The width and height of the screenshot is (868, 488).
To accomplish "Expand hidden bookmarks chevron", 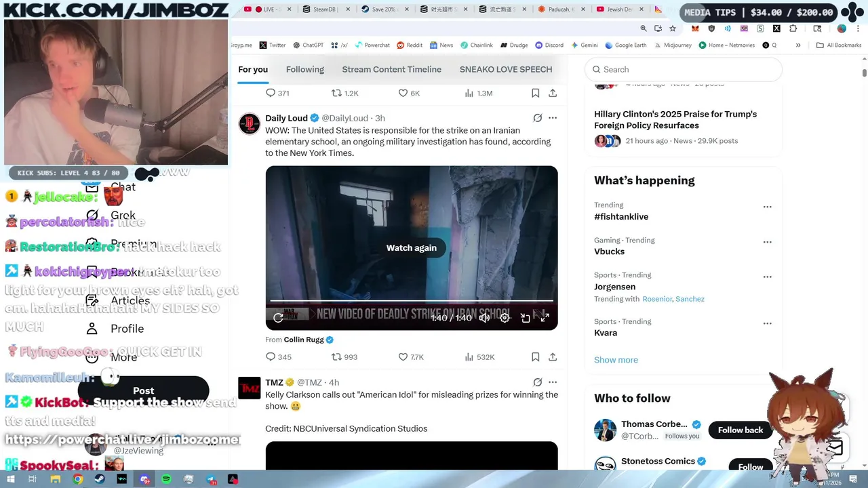I will 798,45.
